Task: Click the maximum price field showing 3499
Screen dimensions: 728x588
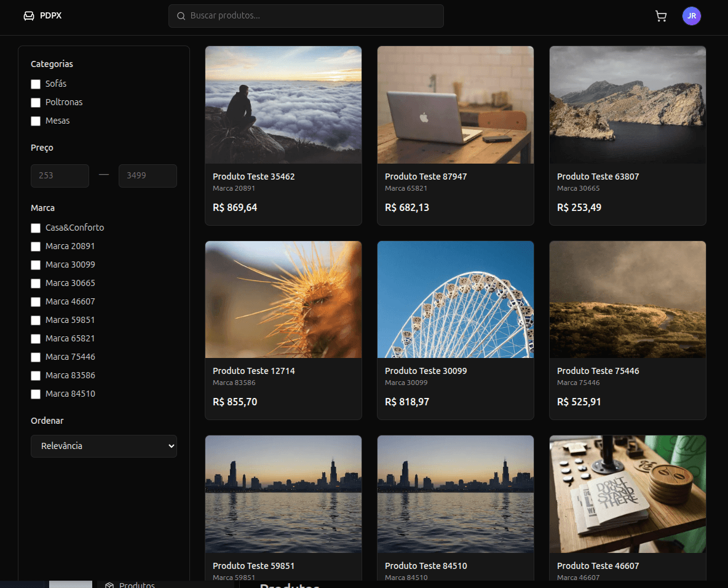Action: coord(148,176)
